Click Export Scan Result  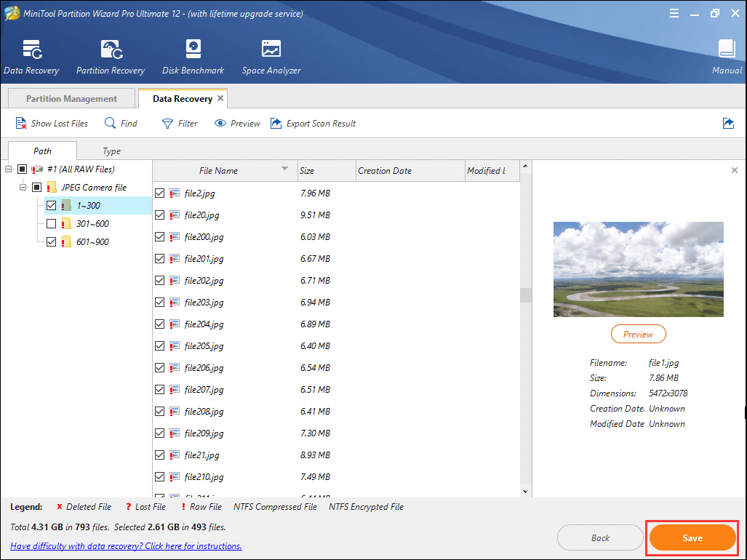[x=313, y=124]
